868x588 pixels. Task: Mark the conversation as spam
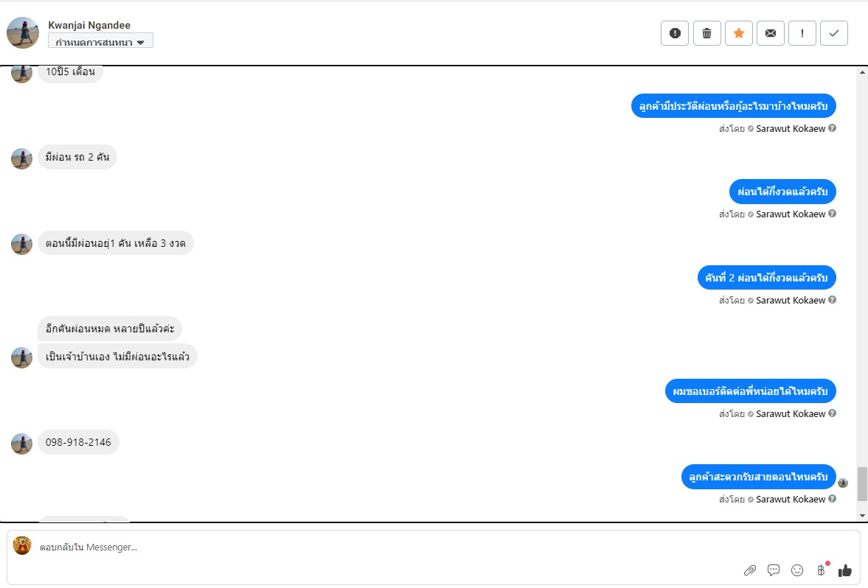pyautogui.click(x=674, y=33)
